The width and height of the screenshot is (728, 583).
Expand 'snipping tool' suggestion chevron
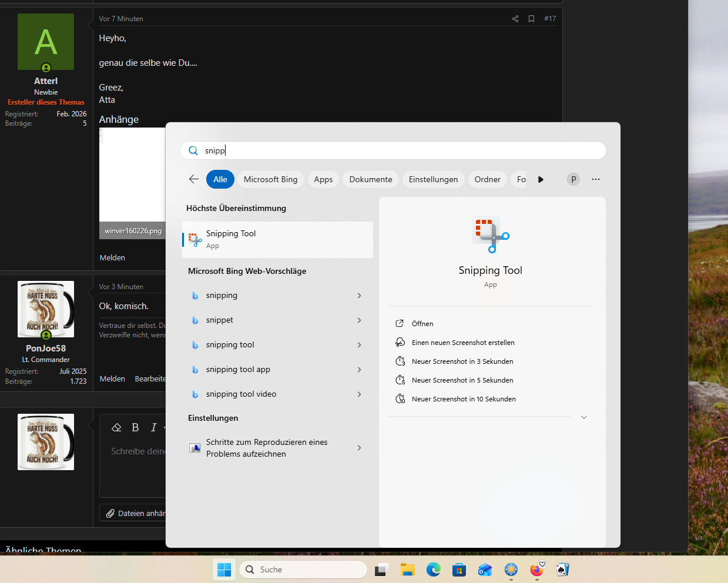point(359,345)
